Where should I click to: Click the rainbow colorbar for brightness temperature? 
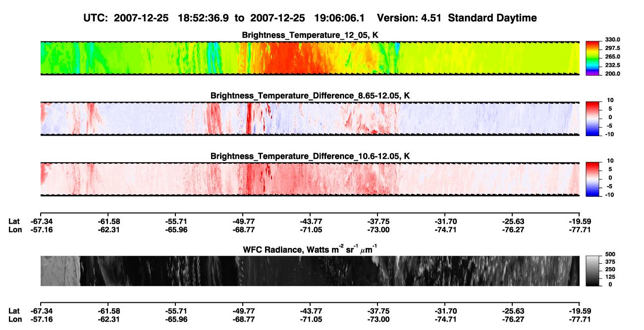[593, 58]
